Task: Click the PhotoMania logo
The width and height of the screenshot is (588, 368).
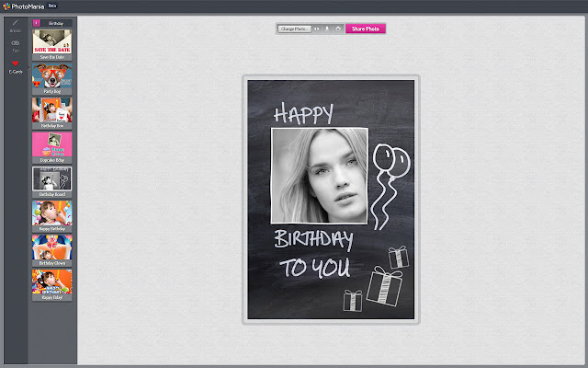Action: click(x=22, y=6)
